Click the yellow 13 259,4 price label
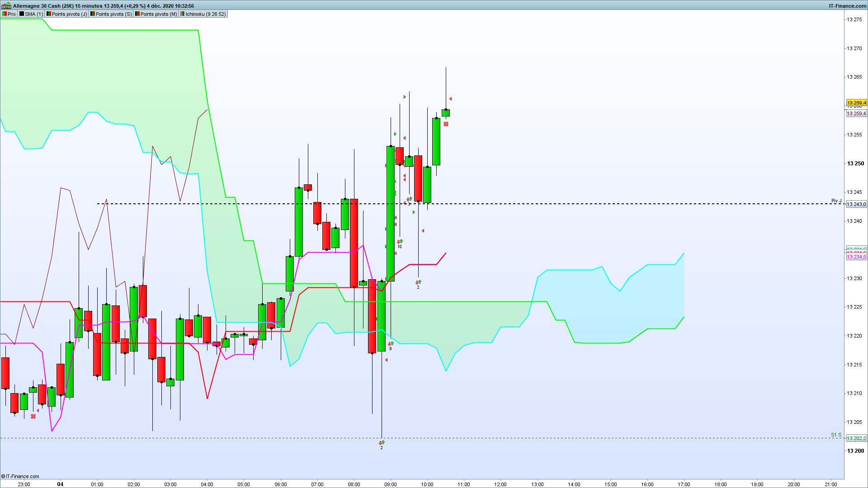Viewport: 868px width, 488px height. [x=856, y=103]
